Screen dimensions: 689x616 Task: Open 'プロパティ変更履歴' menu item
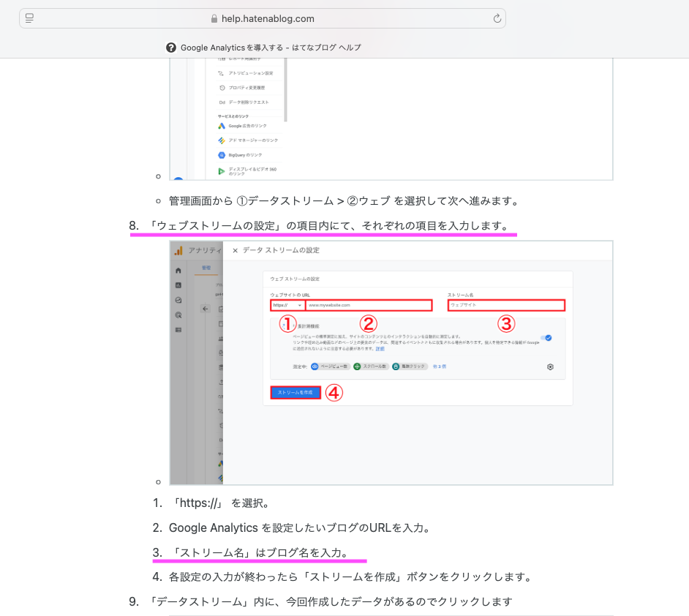pos(246,88)
